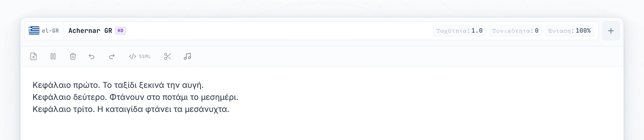644x140 pixels.
Task: Insert a pause with the pause icon
Action: [53, 56]
